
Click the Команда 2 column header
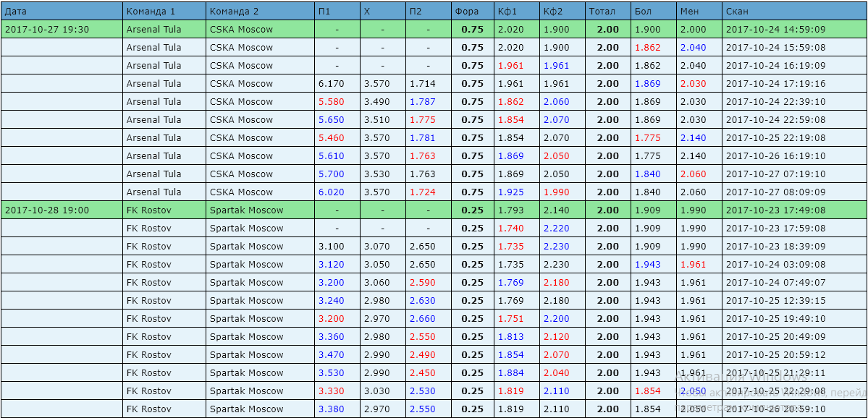tap(232, 12)
